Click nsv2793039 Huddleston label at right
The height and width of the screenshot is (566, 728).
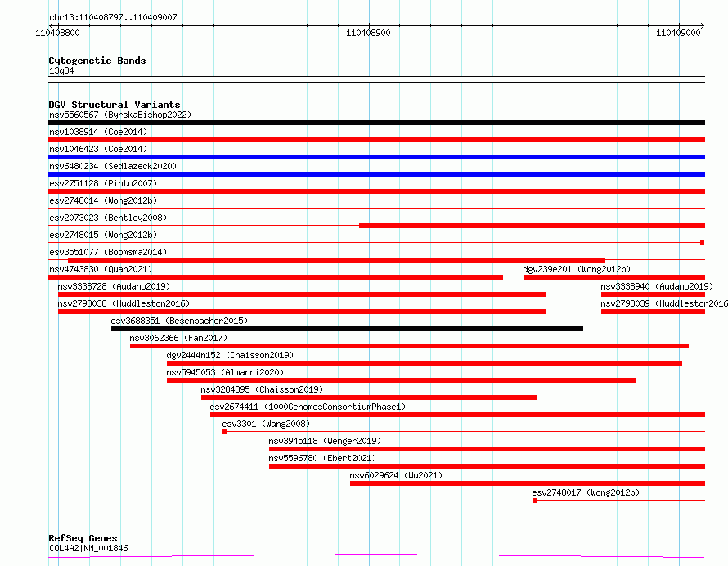point(664,303)
